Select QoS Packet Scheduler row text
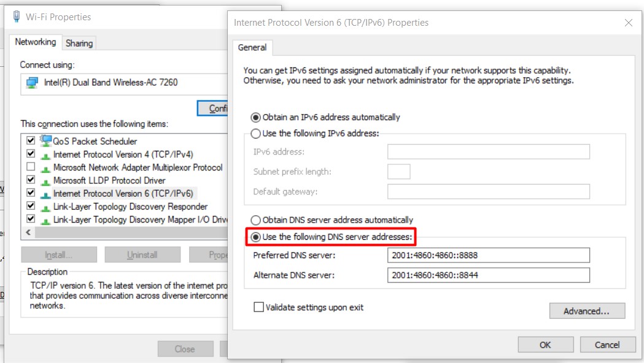Viewport: 644px width, 363px height. click(95, 142)
